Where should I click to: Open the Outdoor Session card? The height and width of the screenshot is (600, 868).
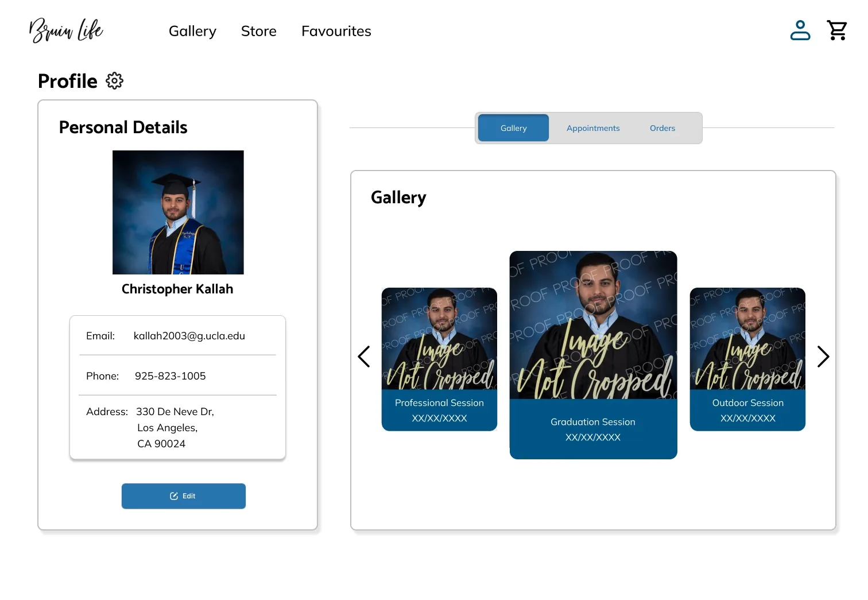tap(747, 359)
